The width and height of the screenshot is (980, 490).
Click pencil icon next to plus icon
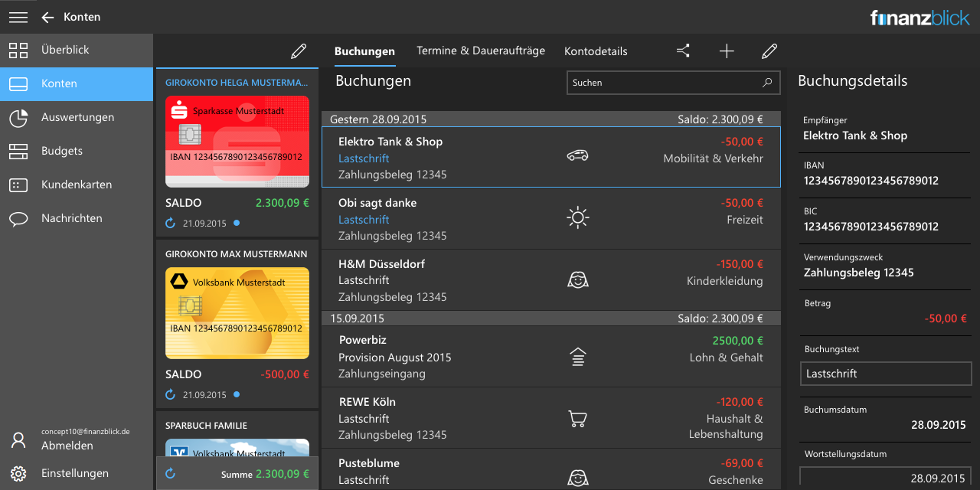pyautogui.click(x=769, y=51)
